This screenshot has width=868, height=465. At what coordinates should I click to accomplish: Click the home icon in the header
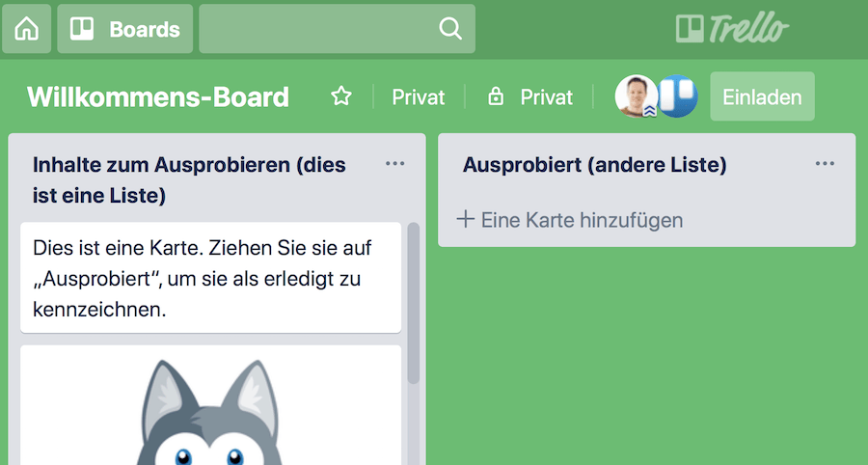click(x=26, y=29)
